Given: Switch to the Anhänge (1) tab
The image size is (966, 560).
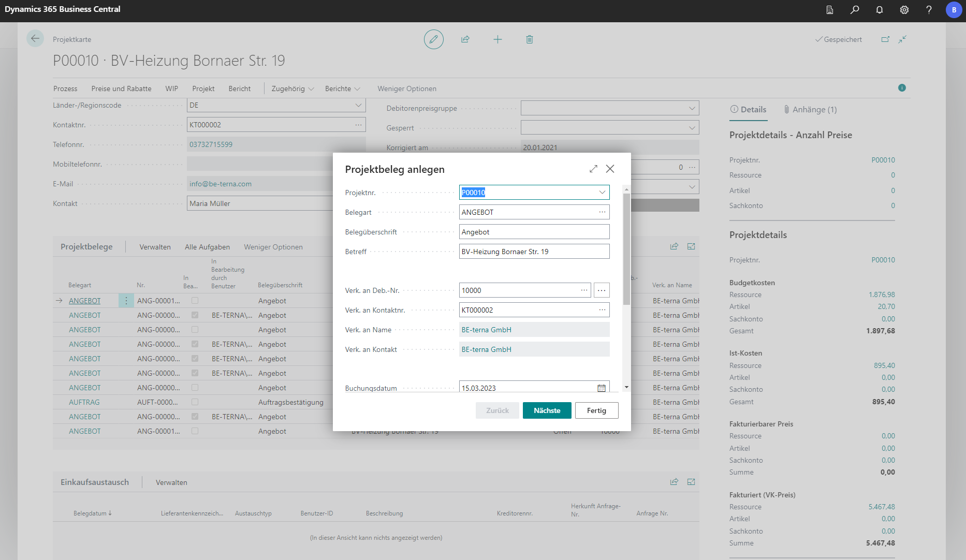Looking at the screenshot, I should tap(810, 110).
